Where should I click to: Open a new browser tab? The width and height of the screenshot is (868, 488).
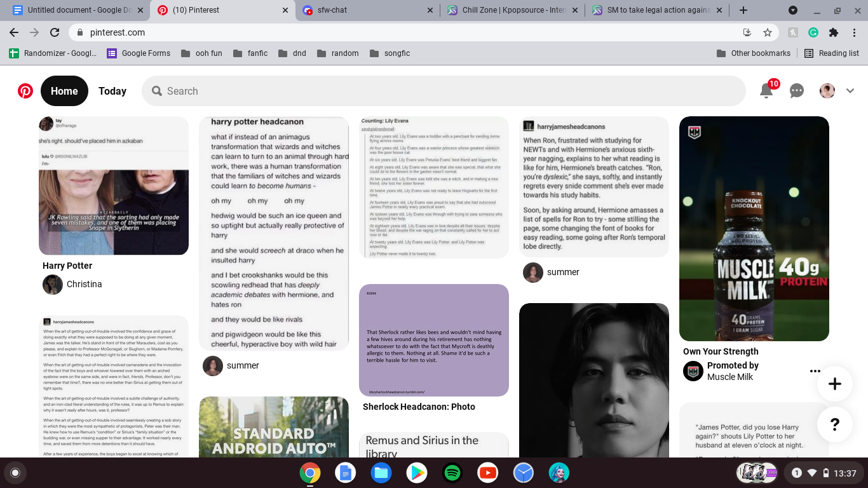point(743,10)
